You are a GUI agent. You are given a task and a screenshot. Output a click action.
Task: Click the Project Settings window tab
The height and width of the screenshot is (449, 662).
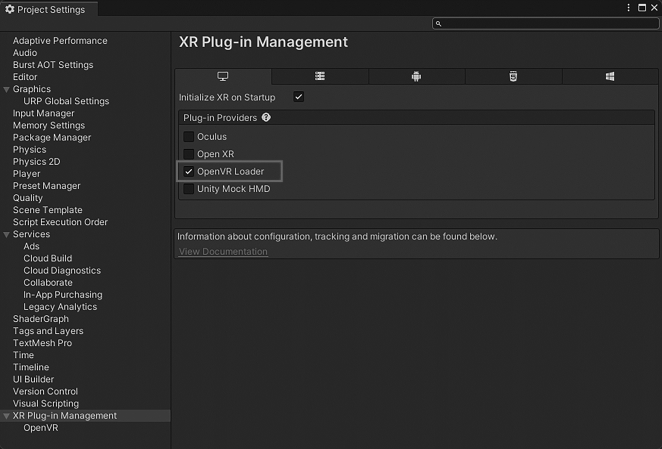click(49, 9)
